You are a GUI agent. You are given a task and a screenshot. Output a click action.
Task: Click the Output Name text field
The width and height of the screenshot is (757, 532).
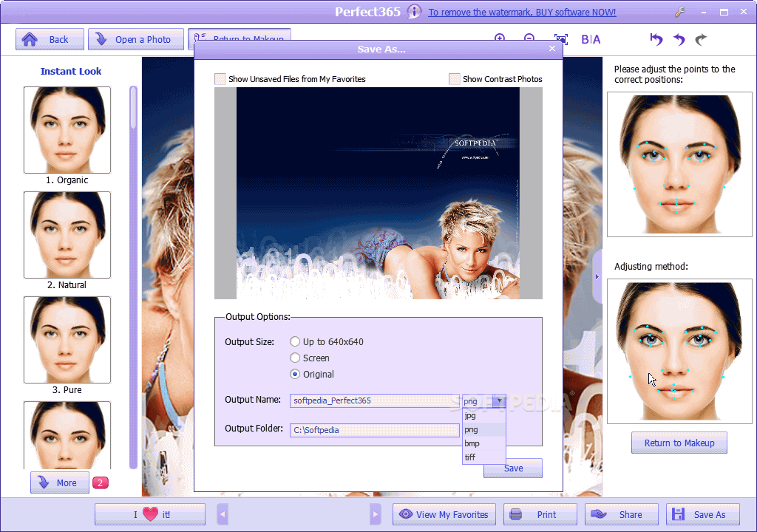click(x=375, y=400)
